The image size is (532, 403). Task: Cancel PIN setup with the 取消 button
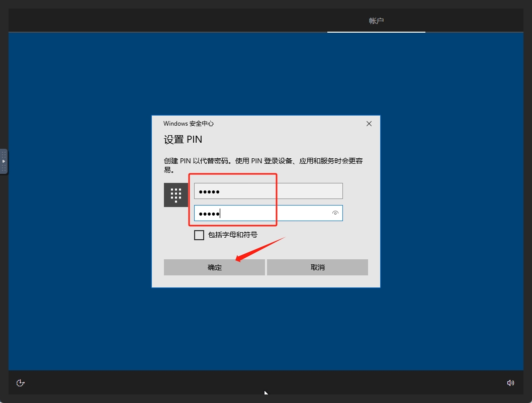click(317, 267)
